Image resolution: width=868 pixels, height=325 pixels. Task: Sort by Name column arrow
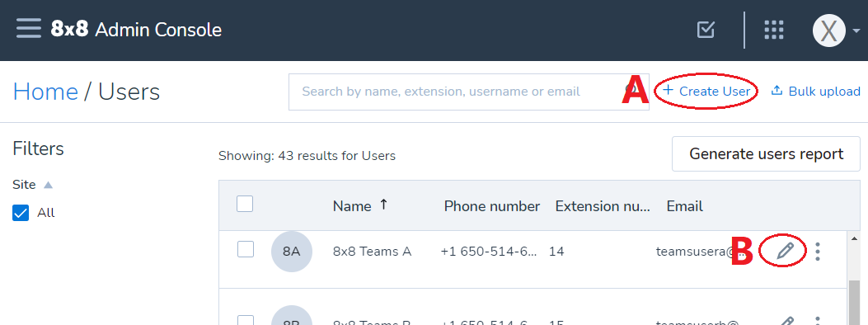point(383,205)
